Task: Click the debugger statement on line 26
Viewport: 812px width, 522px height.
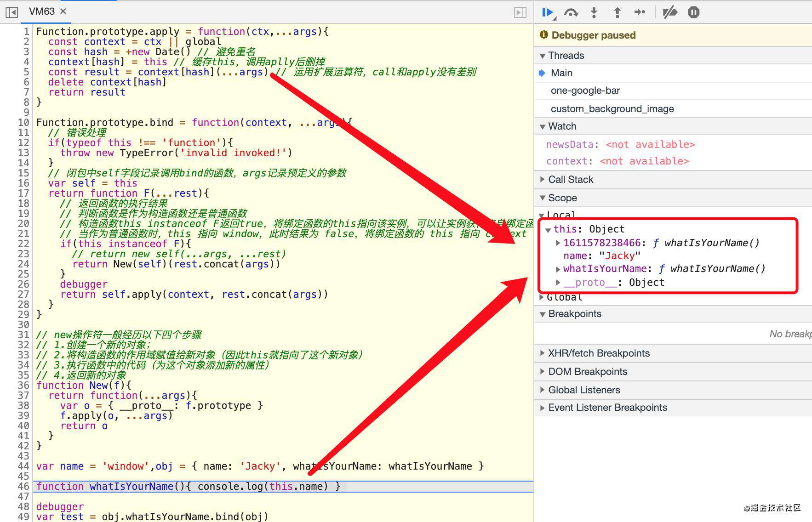Action: coord(84,284)
